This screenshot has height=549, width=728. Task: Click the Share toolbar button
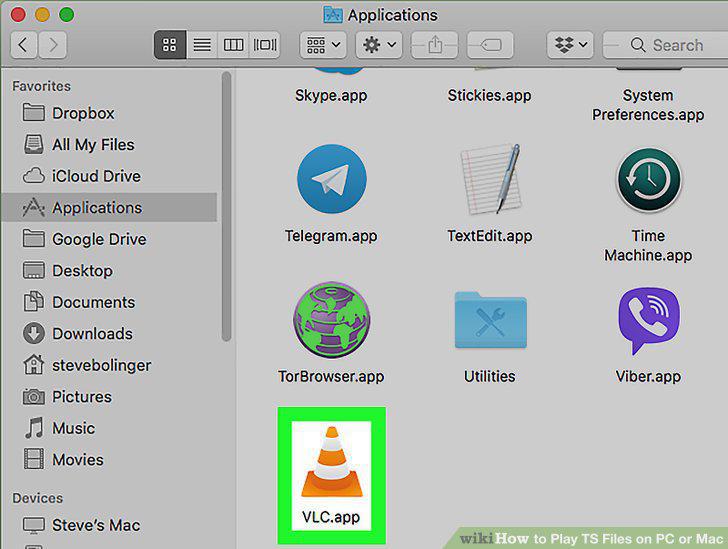coord(435,45)
